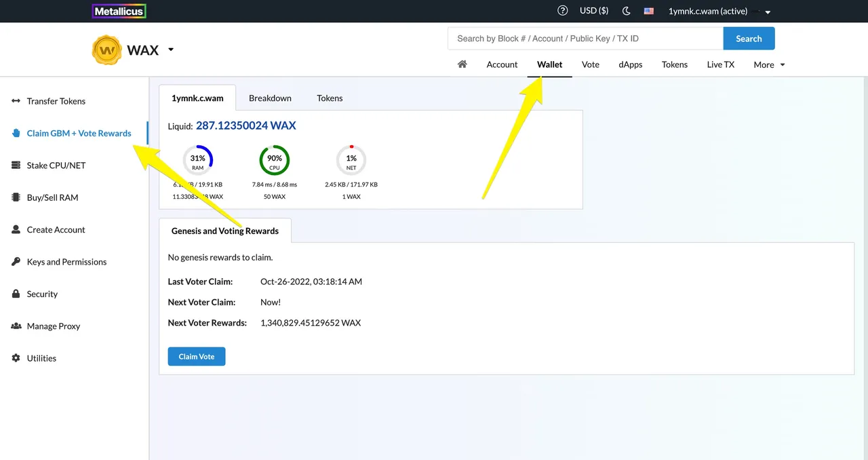Viewport: 868px width, 460px height.
Task: Switch to the Tokens tab in wallet panel
Action: coord(330,98)
